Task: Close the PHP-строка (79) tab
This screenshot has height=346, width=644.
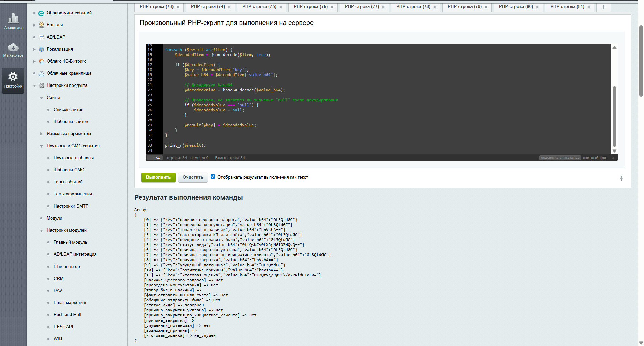Action: coord(486,7)
